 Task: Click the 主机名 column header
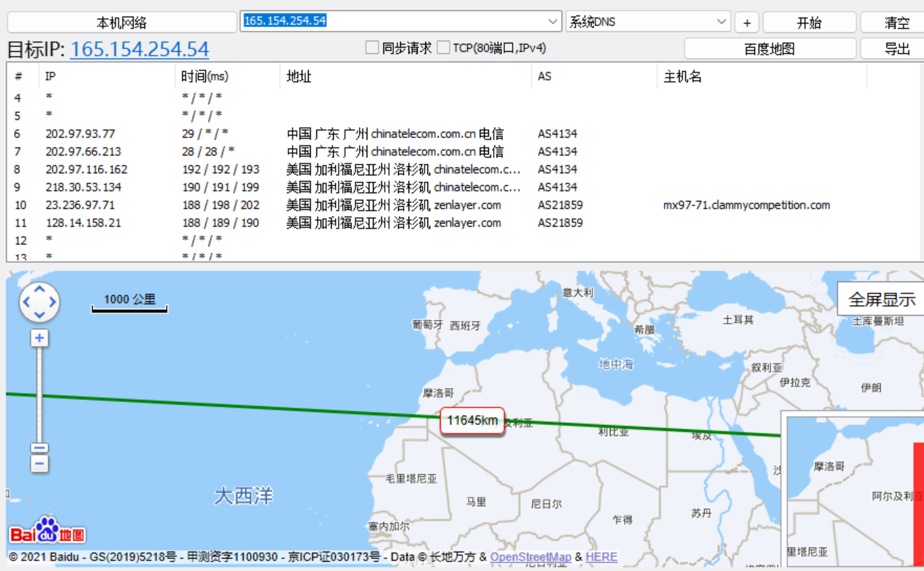[x=682, y=77]
